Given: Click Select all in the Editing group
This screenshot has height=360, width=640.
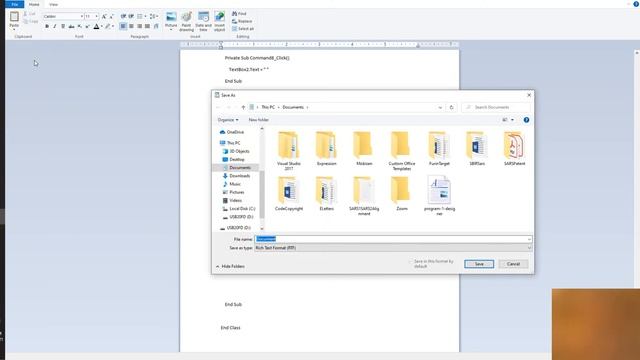Looking at the screenshot, I should (243, 29).
